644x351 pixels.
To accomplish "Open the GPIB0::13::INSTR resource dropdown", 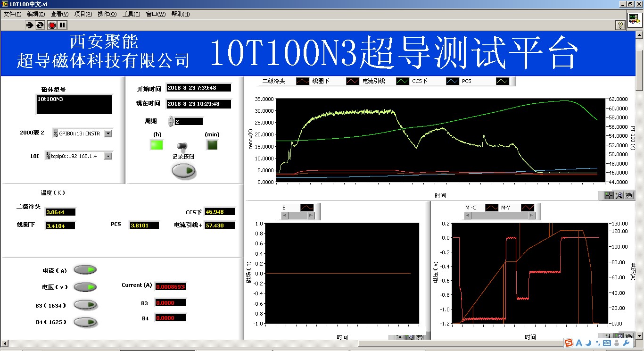I will pyautogui.click(x=108, y=134).
